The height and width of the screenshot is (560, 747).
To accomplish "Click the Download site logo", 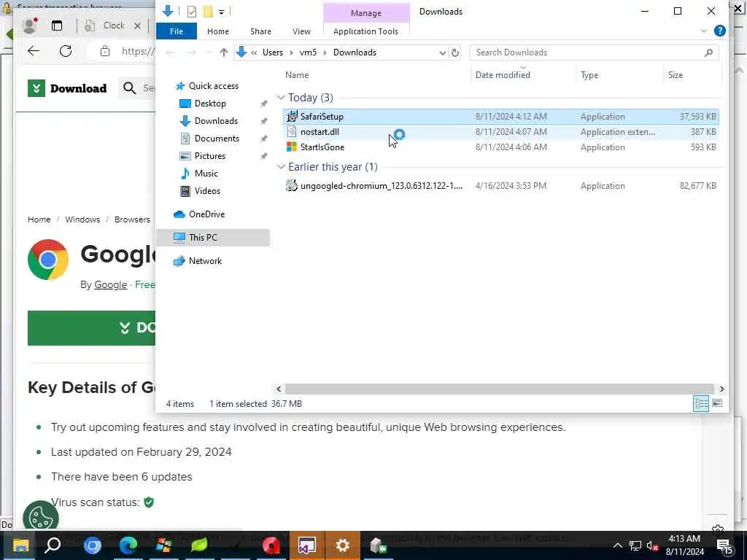I will pos(67,88).
